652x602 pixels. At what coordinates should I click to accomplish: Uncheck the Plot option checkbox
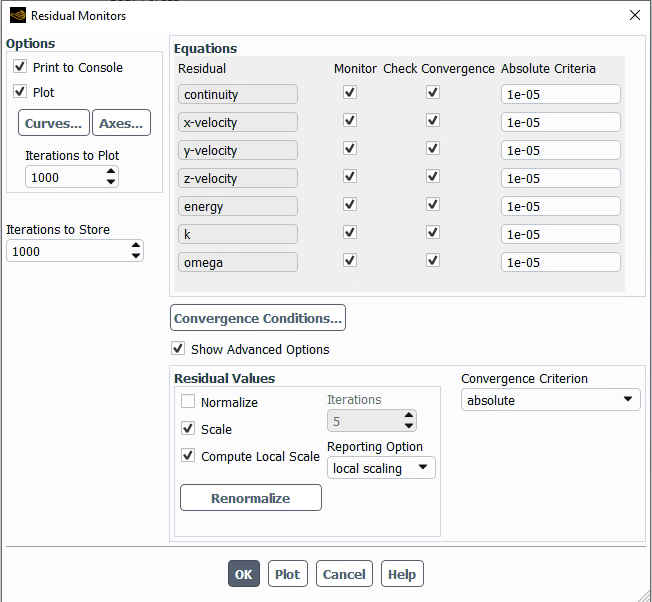20,92
